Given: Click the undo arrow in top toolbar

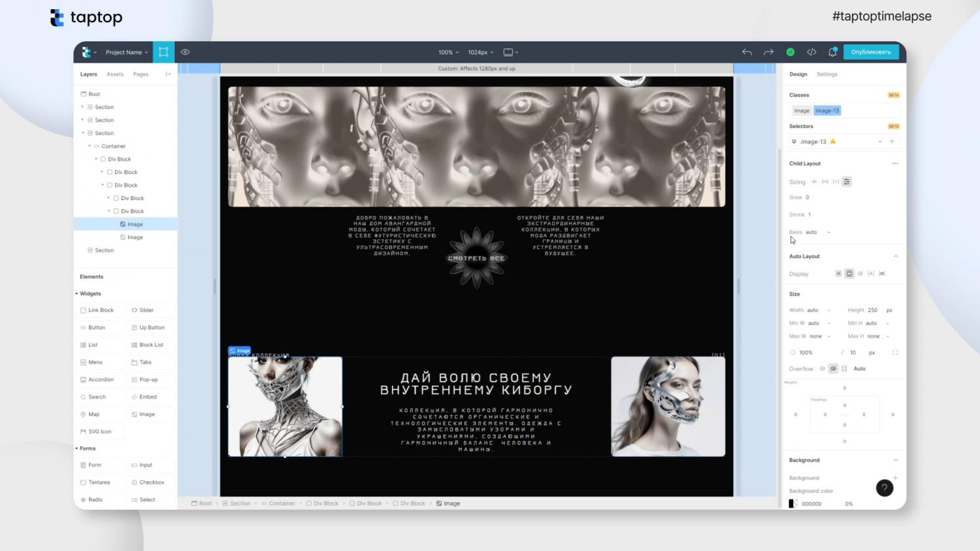Looking at the screenshot, I should [747, 52].
